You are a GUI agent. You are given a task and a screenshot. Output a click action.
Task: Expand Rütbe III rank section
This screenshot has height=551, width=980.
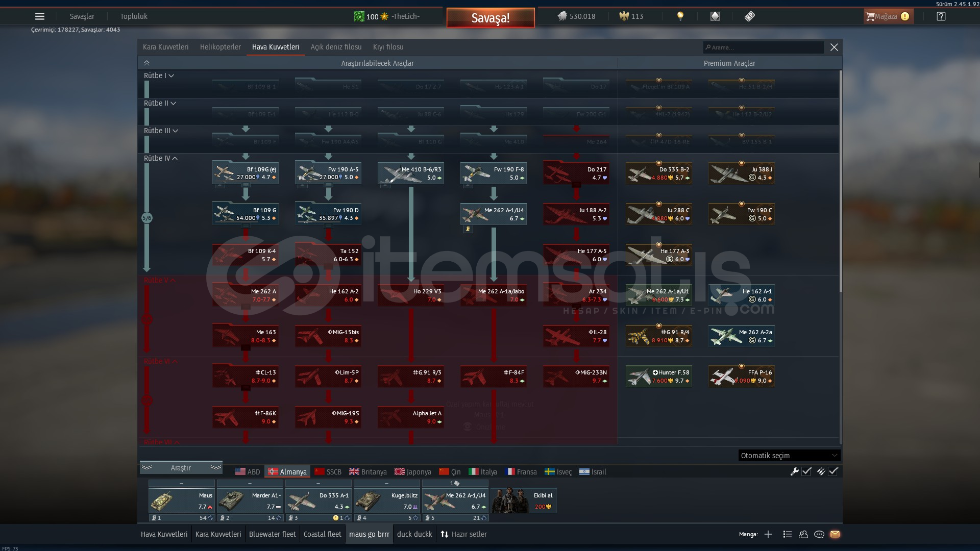click(x=161, y=131)
